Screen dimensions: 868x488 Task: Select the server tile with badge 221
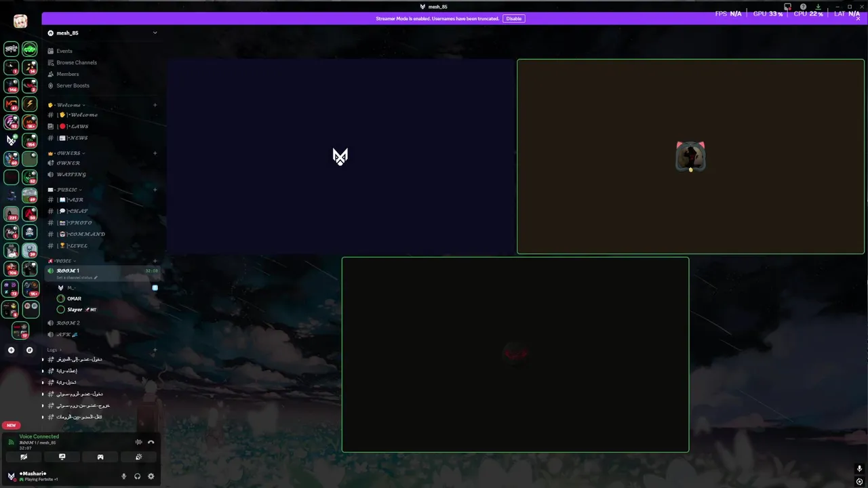pos(12,214)
